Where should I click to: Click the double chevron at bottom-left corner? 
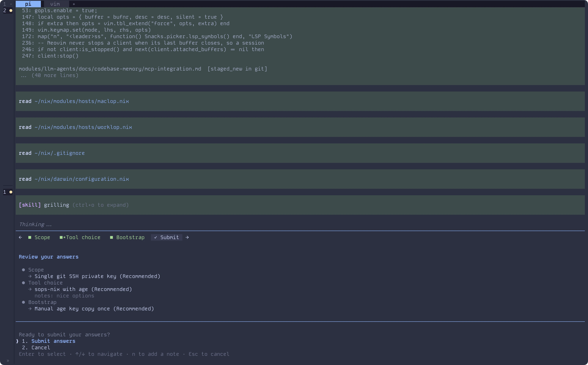click(x=8, y=361)
